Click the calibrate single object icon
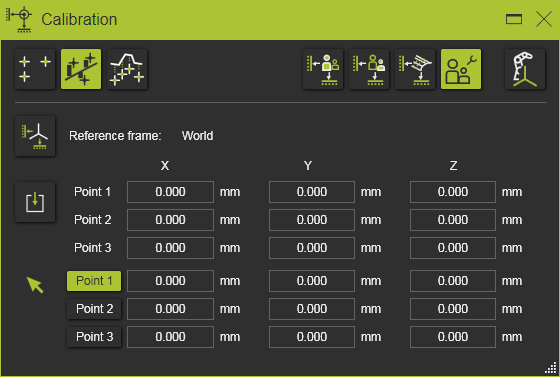The width and height of the screenshot is (560, 377). click(323, 69)
